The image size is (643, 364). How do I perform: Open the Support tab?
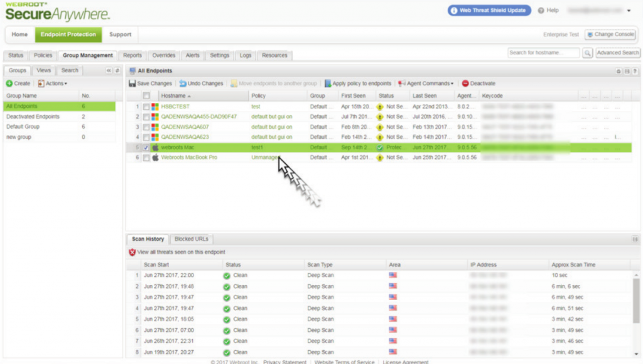click(x=120, y=35)
